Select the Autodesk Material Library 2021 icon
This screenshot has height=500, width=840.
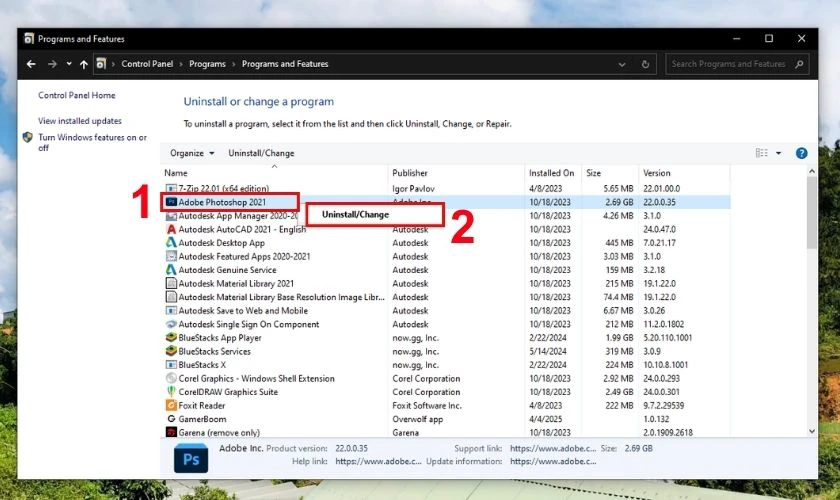pos(171,283)
